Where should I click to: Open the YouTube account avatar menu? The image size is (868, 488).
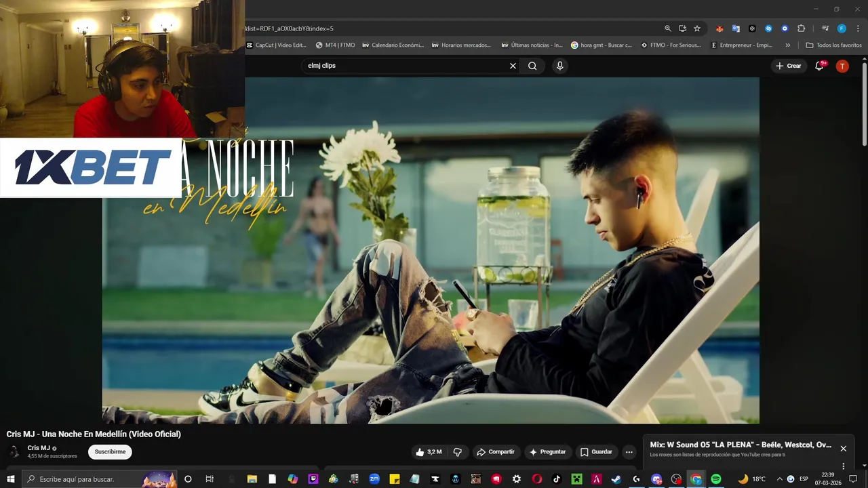click(x=842, y=66)
